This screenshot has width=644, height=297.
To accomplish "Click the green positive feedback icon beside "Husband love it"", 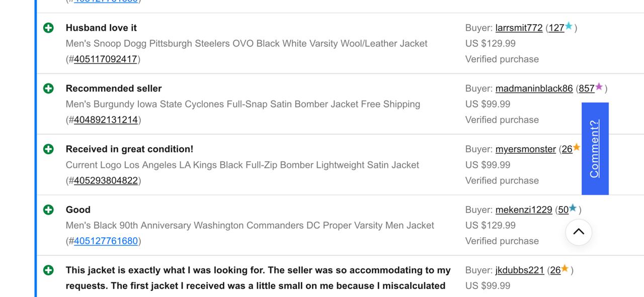I will coord(48,28).
